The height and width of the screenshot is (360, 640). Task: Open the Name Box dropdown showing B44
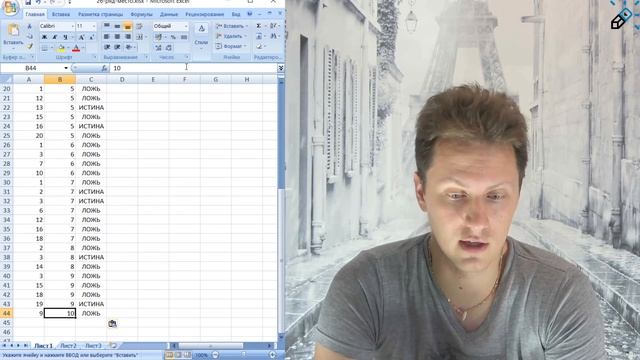coord(66,68)
